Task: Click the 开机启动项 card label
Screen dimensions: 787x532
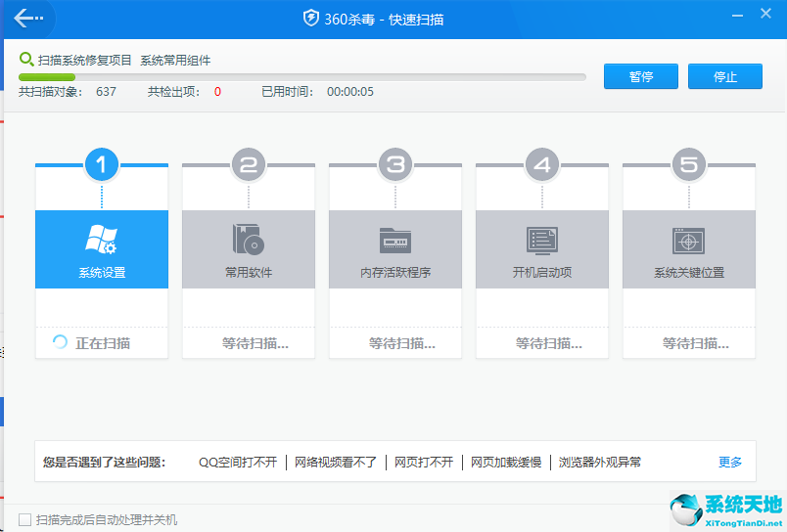Action: 542,273
